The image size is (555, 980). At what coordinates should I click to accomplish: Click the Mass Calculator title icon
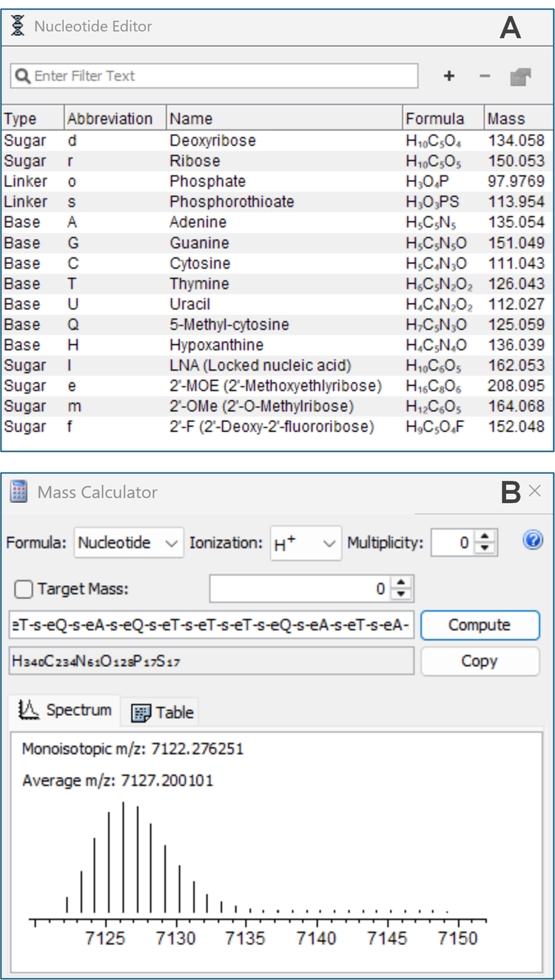tap(19, 492)
